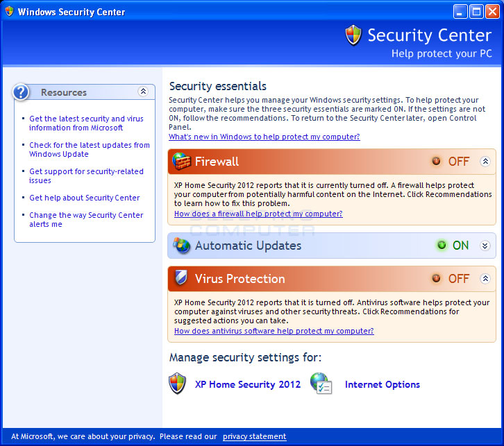Collapse the Virus Protection section

[485, 278]
